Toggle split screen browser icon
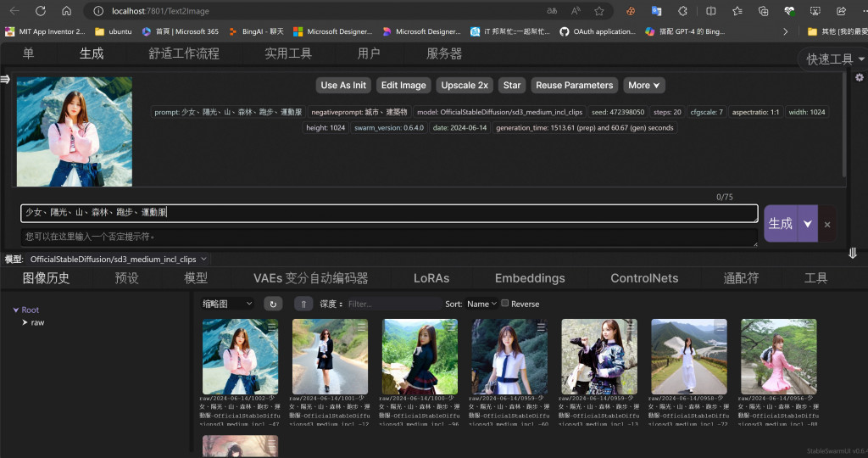Image resolution: width=868 pixels, height=458 pixels. [711, 11]
